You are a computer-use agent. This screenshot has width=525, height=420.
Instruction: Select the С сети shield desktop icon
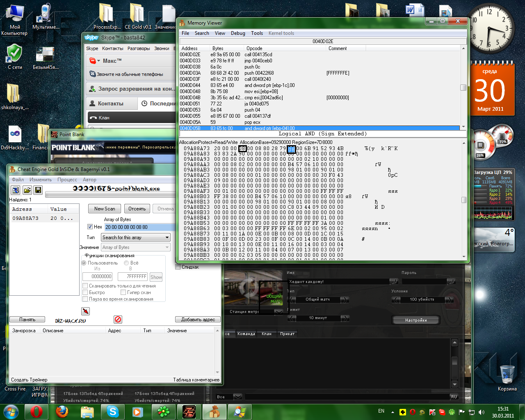15,57
